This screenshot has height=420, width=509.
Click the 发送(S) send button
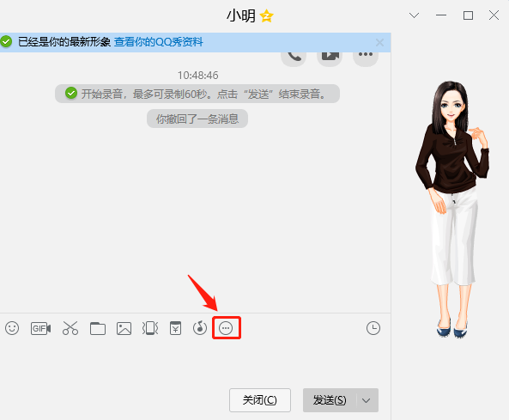[330, 400]
